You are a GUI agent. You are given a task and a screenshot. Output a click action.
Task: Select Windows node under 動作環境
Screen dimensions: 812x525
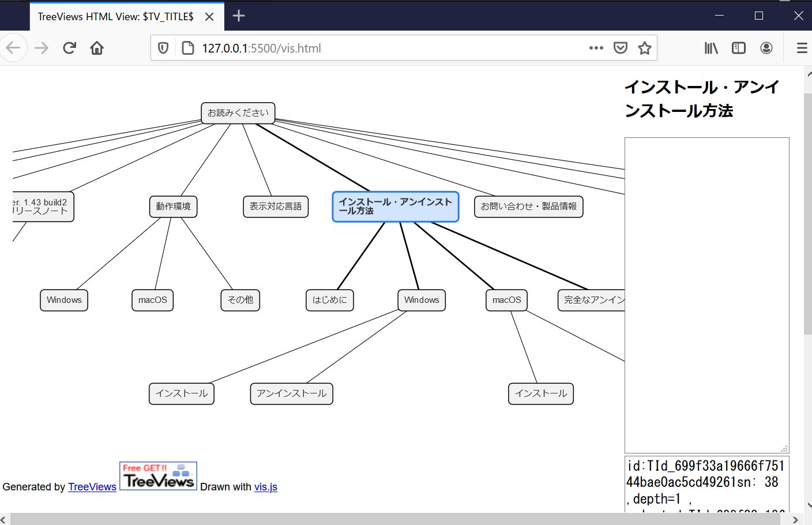point(64,300)
